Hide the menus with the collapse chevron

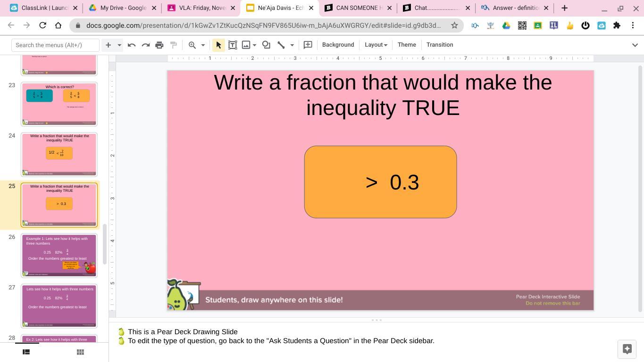635,45
